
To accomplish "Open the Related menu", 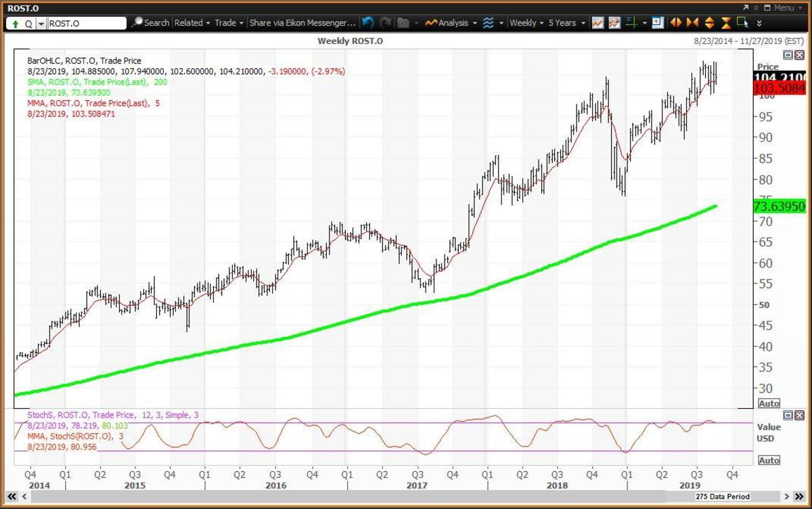I will pyautogui.click(x=192, y=23).
